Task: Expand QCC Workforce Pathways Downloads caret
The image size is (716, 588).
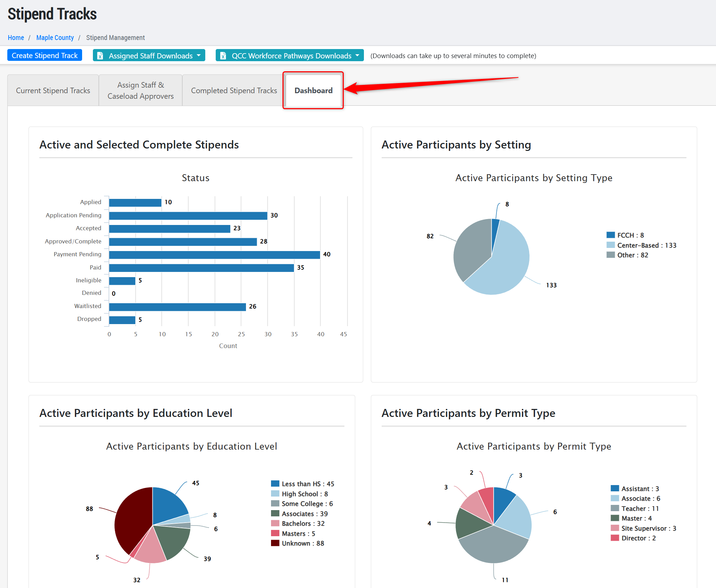Action: [x=357, y=56]
